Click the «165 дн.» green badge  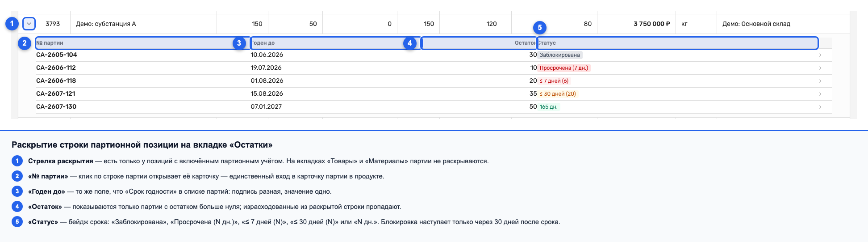(549, 107)
